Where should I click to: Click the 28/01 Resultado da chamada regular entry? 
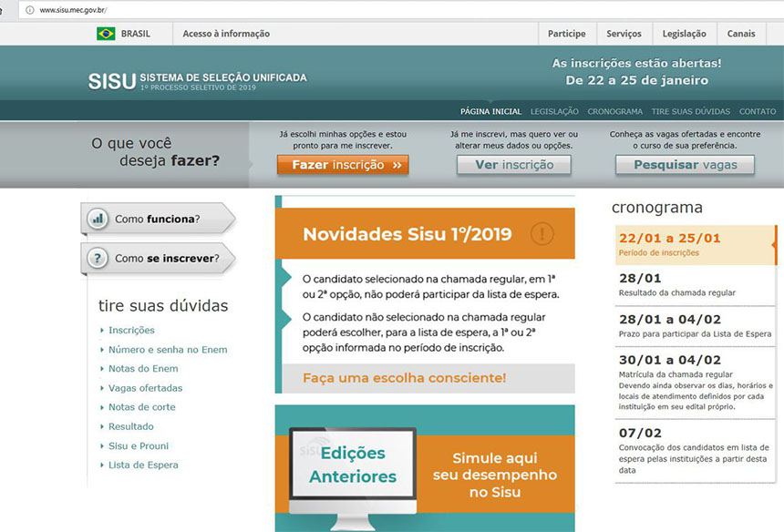(x=695, y=285)
